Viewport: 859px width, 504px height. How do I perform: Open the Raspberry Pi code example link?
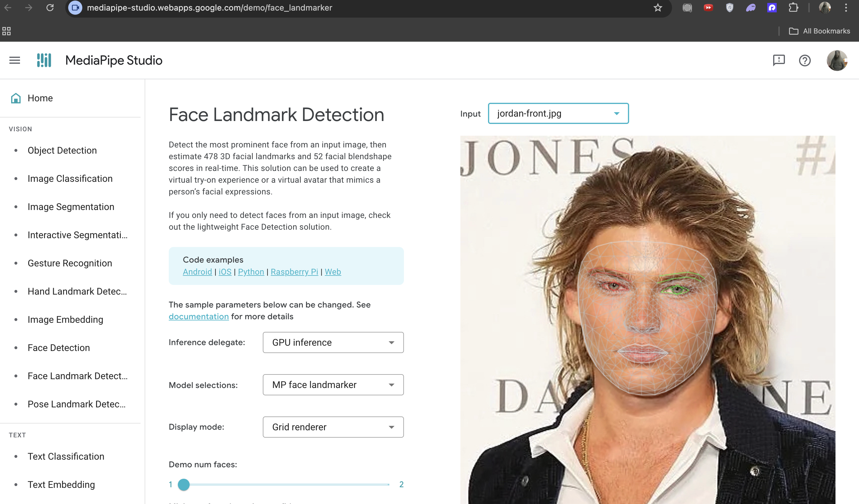[294, 272]
